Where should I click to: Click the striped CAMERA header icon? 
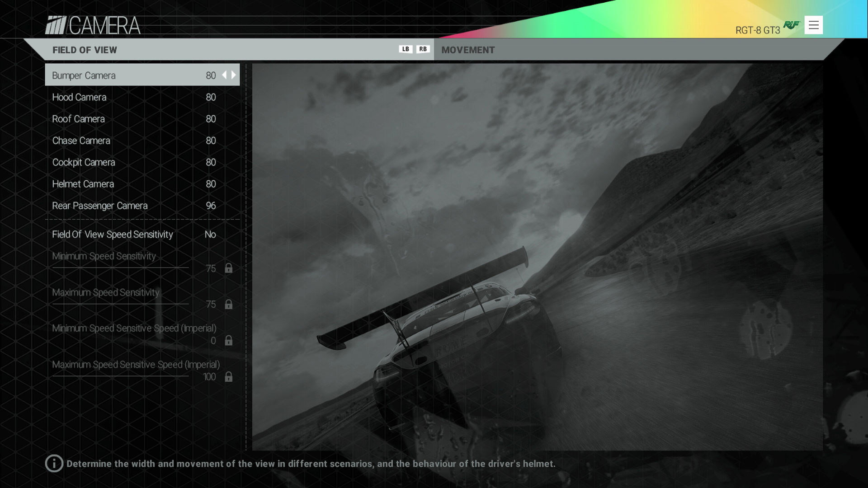56,25
